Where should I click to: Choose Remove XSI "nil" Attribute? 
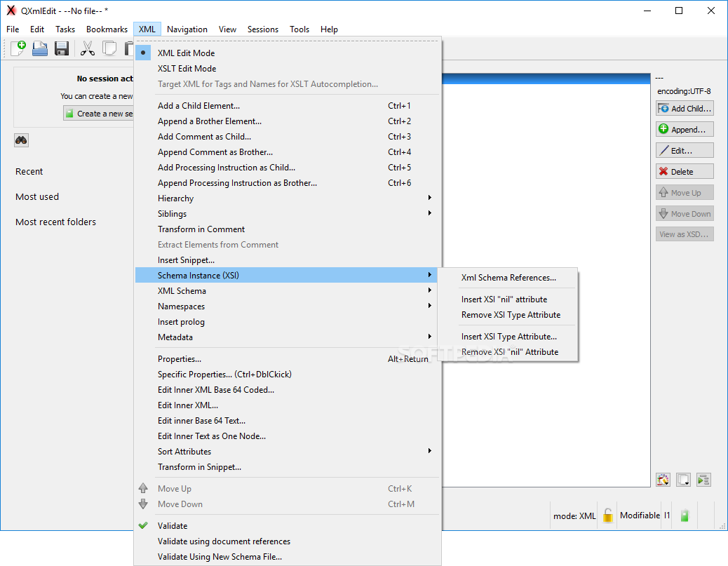point(508,352)
